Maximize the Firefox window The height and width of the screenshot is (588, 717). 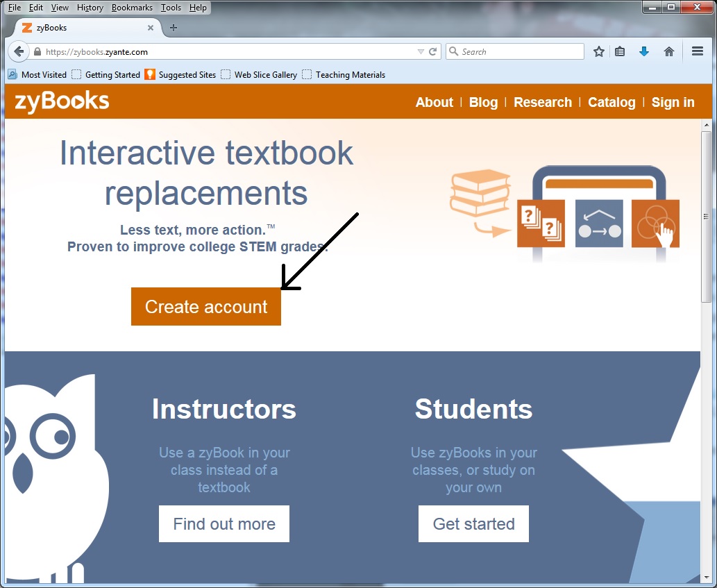pos(670,8)
